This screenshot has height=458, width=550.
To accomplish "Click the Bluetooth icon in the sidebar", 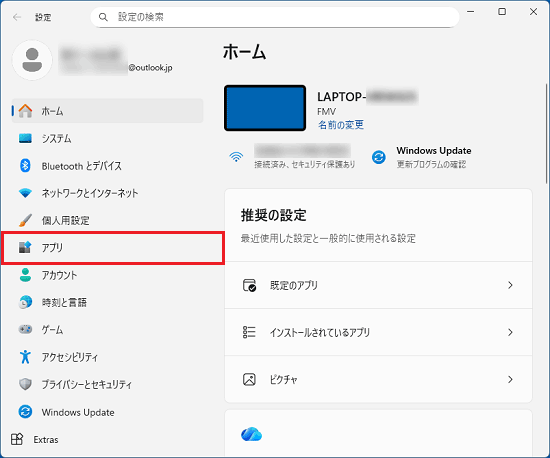I will click(x=25, y=166).
